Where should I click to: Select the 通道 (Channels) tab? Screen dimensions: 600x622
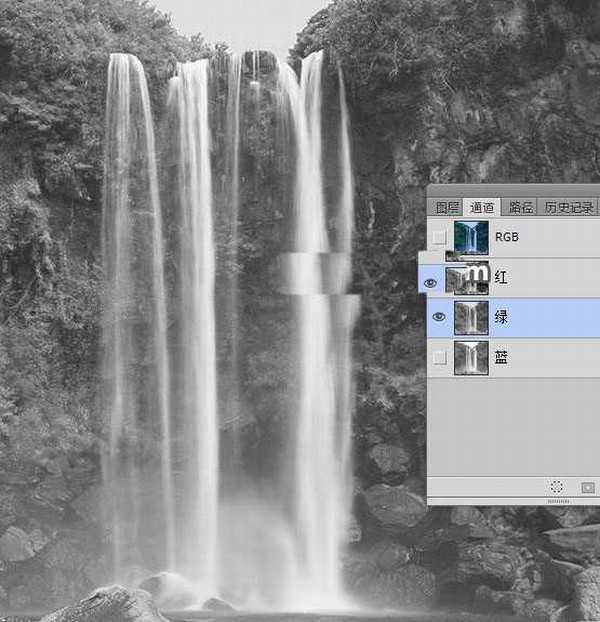484,208
